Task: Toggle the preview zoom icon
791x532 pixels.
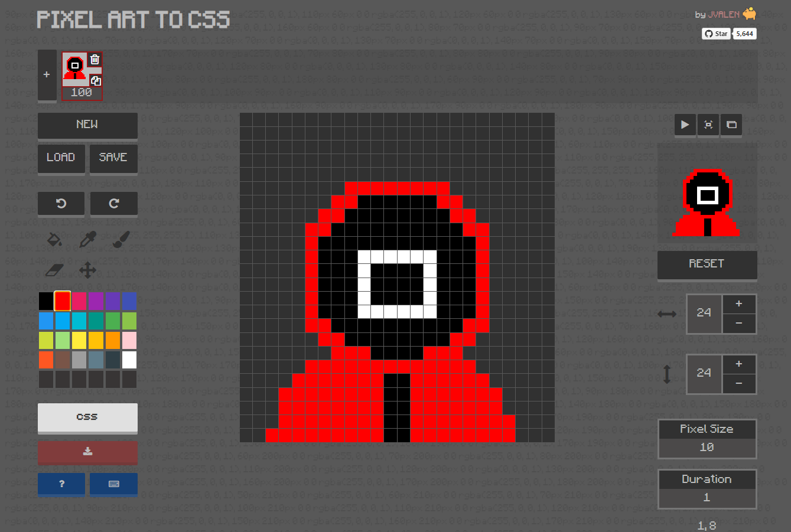Action: [708, 125]
